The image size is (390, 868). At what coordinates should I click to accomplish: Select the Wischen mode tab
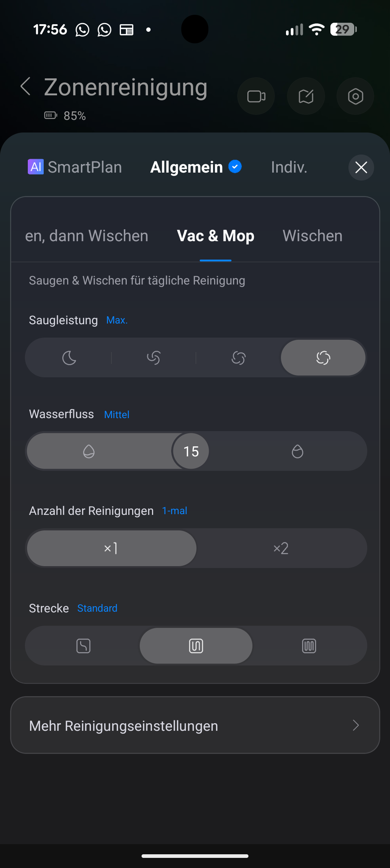[x=312, y=236]
